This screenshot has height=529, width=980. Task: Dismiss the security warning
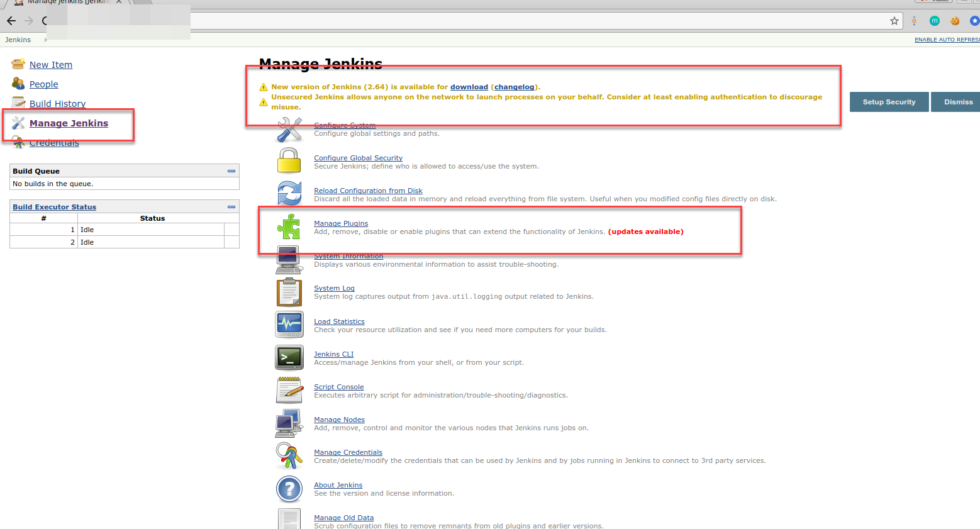(x=955, y=102)
